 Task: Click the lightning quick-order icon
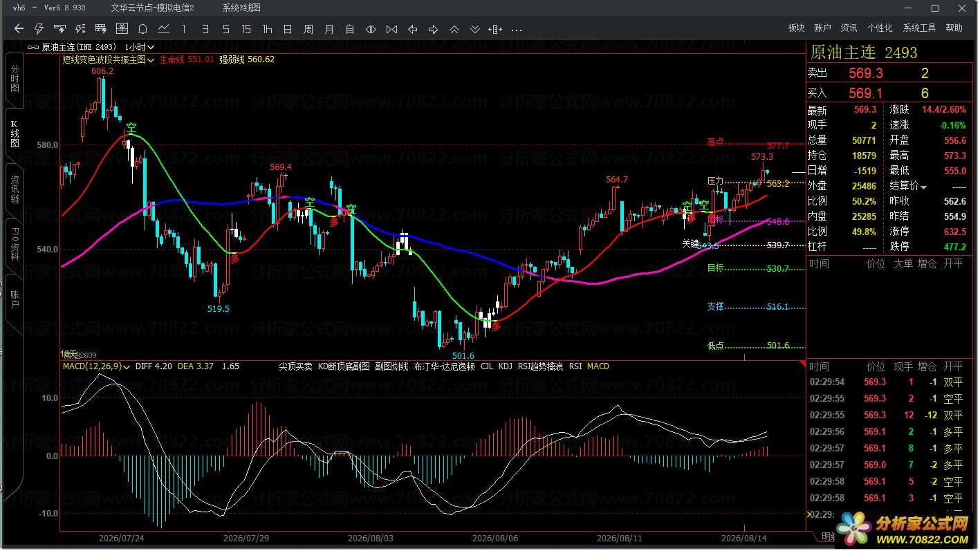[39, 29]
